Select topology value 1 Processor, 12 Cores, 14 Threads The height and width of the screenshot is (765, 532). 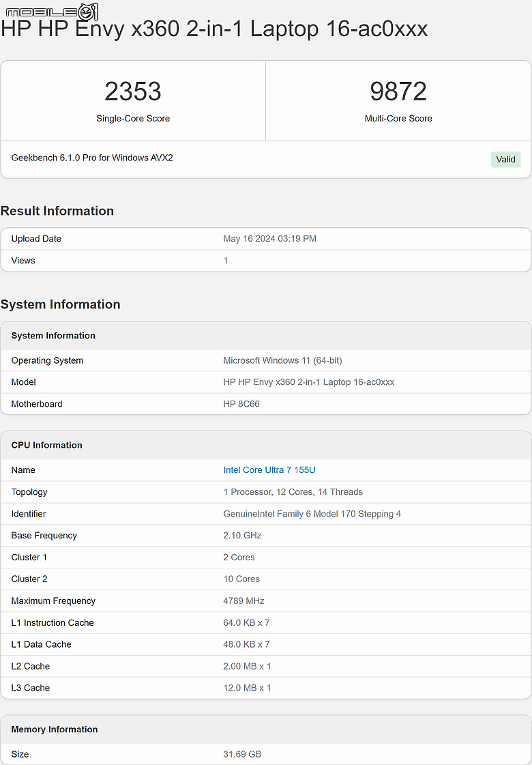tap(293, 492)
